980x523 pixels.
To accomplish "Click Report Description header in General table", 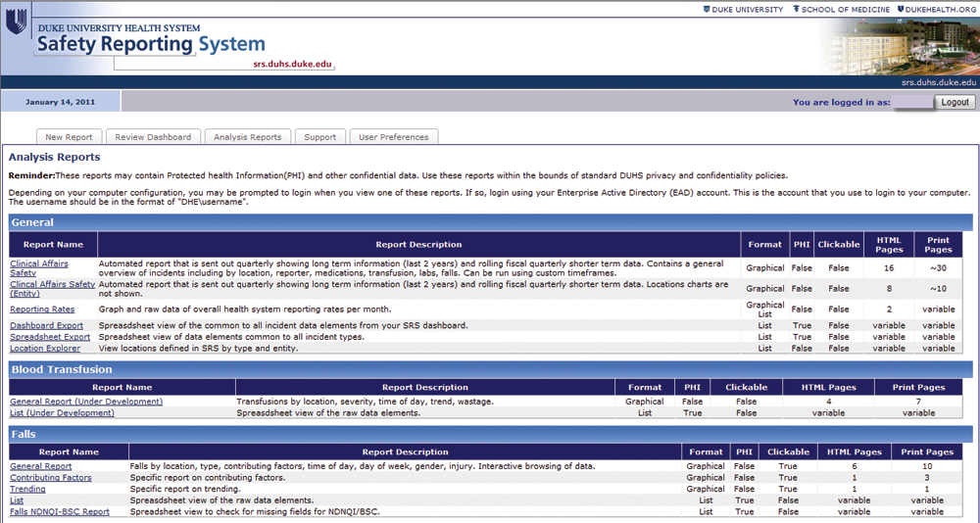I will [418, 244].
